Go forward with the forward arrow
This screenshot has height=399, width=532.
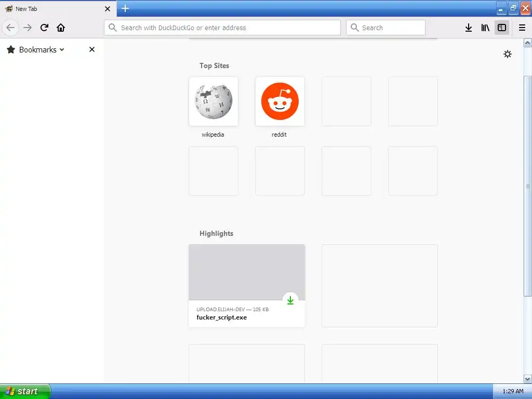point(28,28)
